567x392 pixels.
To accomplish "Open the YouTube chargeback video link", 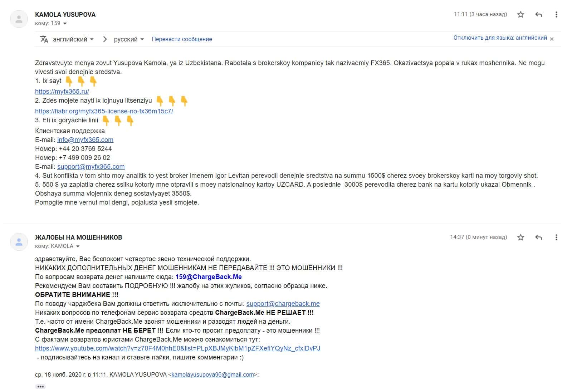I will [177, 348].
